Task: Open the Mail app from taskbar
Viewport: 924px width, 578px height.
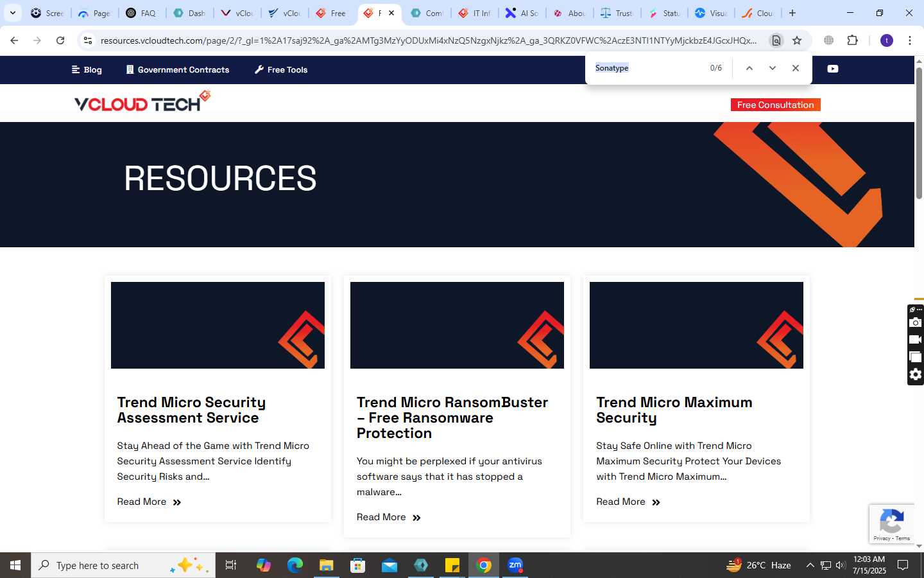Action: (389, 565)
